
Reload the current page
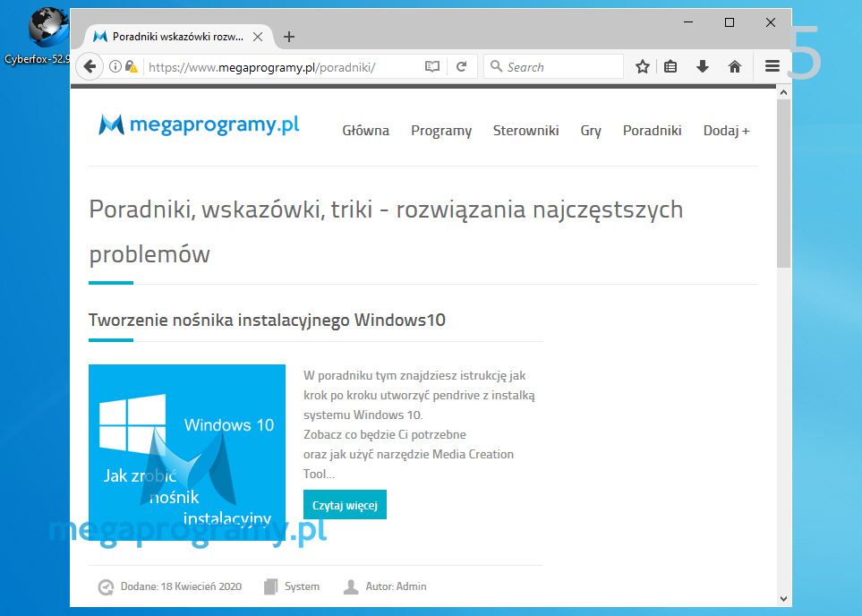462,66
